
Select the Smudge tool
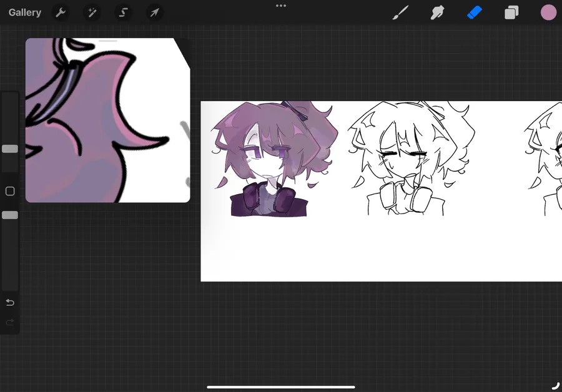437,12
